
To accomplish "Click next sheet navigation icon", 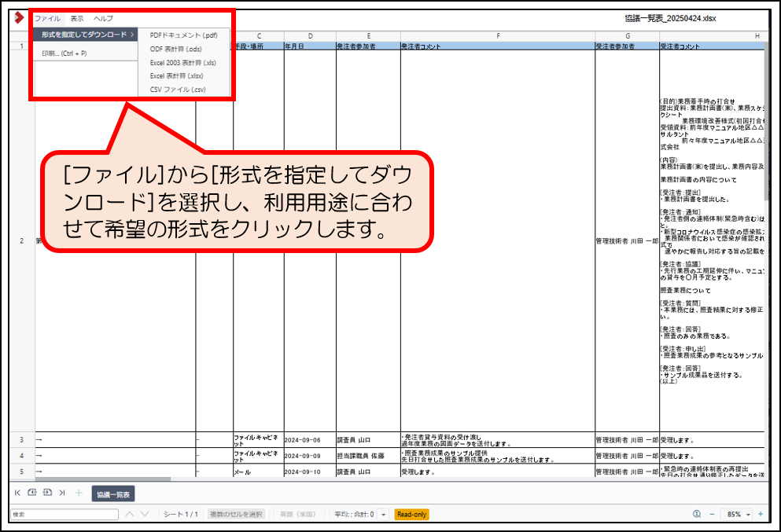I will (x=47, y=493).
